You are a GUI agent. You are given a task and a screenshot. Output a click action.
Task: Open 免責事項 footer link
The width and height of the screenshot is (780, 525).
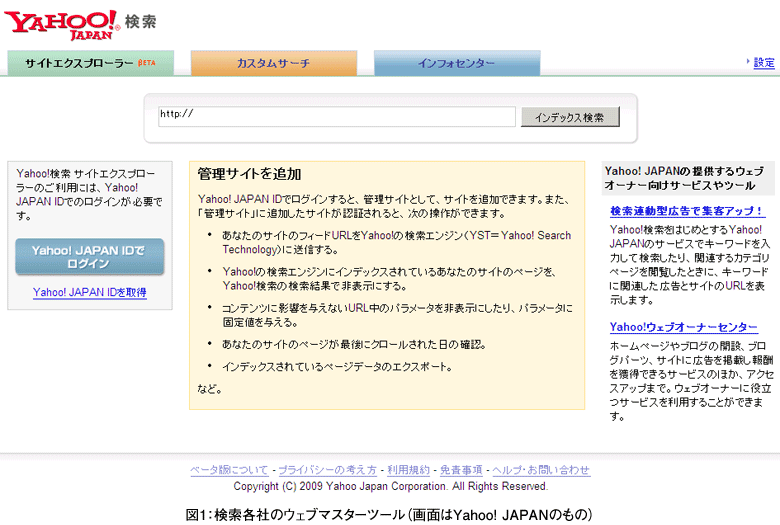[461, 470]
